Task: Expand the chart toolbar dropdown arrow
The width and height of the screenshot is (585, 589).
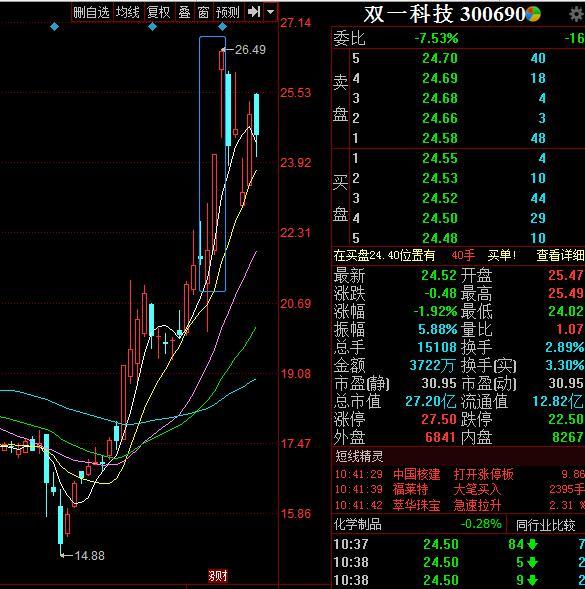Action: [x=271, y=12]
